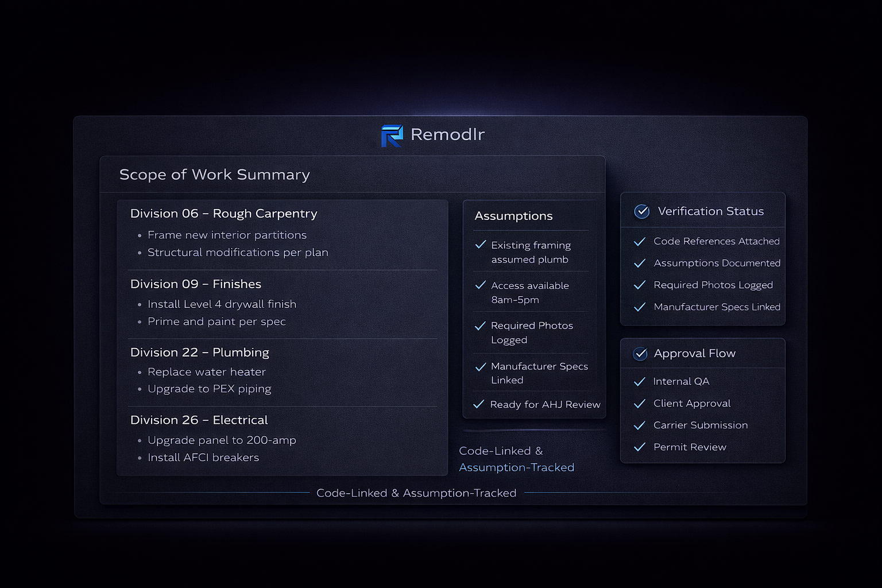Viewport: 882px width, 588px height.
Task: Select Prime and paint per spec item
Action: [216, 322]
